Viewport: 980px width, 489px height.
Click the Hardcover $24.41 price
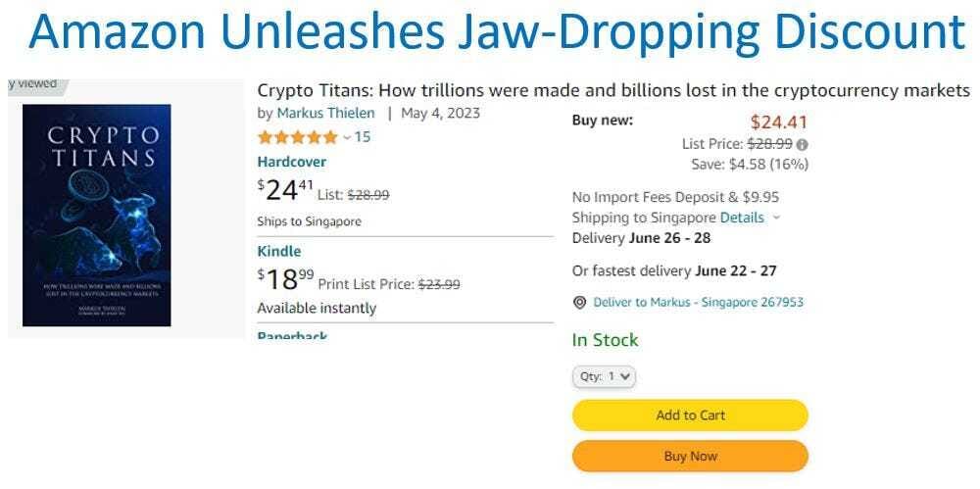tap(286, 189)
